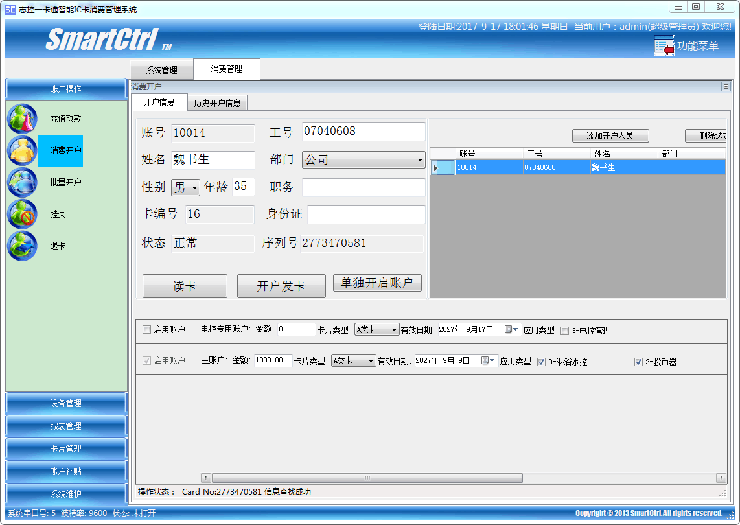The width and height of the screenshot is (740, 525).
Task: Select the highlighted 消费开户 sidebar icon
Action: [x=22, y=150]
